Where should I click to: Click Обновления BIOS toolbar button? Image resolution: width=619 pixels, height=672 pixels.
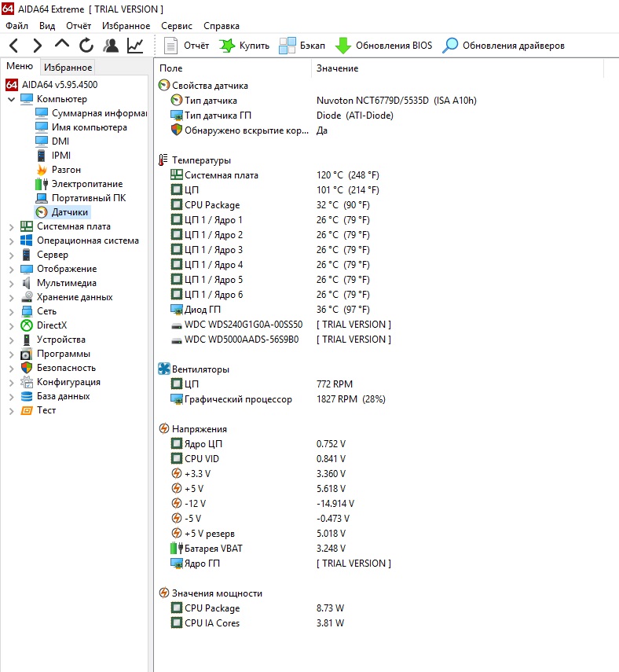click(383, 46)
